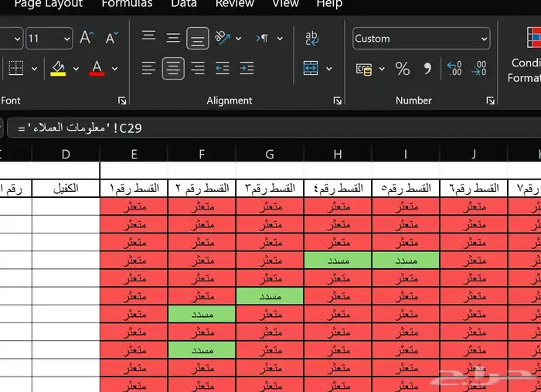Open the fill color dropdown arrow
541x392 pixels.
coord(76,69)
